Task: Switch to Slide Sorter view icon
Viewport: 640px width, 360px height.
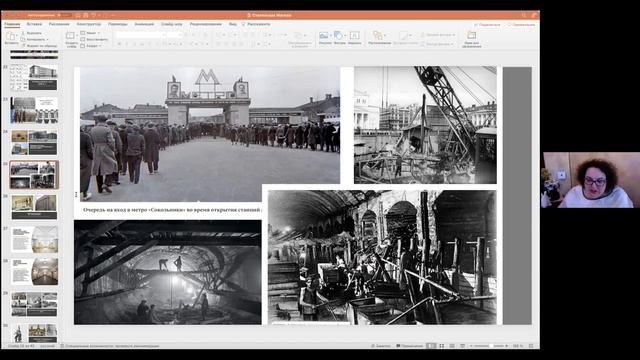Action: tap(442, 346)
